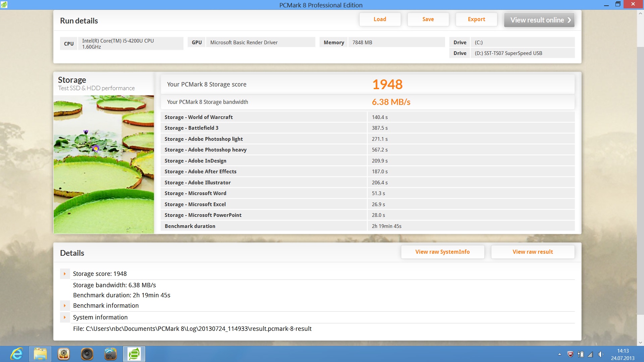The image size is (644, 362).
Task: Open the McAfee tray icon
Action: click(x=570, y=354)
